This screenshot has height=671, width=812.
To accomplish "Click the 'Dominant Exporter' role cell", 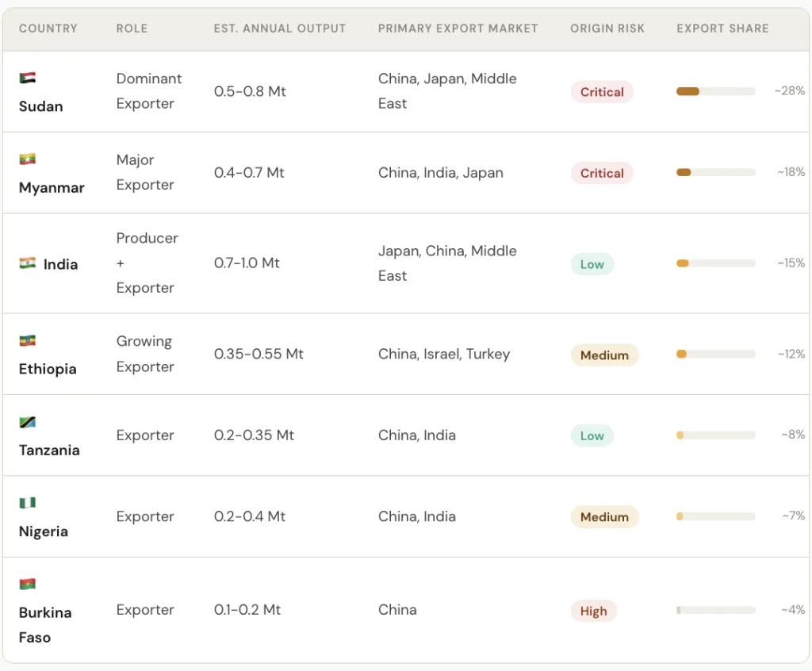I will pos(149,91).
